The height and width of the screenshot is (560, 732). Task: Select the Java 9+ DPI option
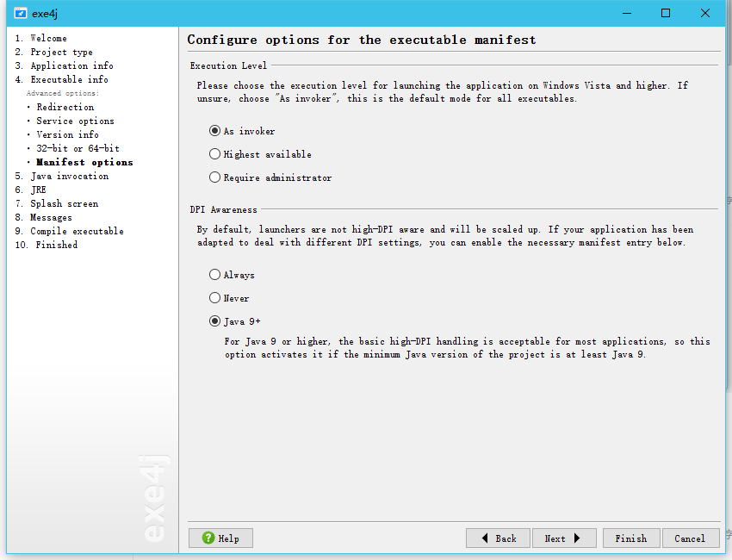pyautogui.click(x=214, y=321)
